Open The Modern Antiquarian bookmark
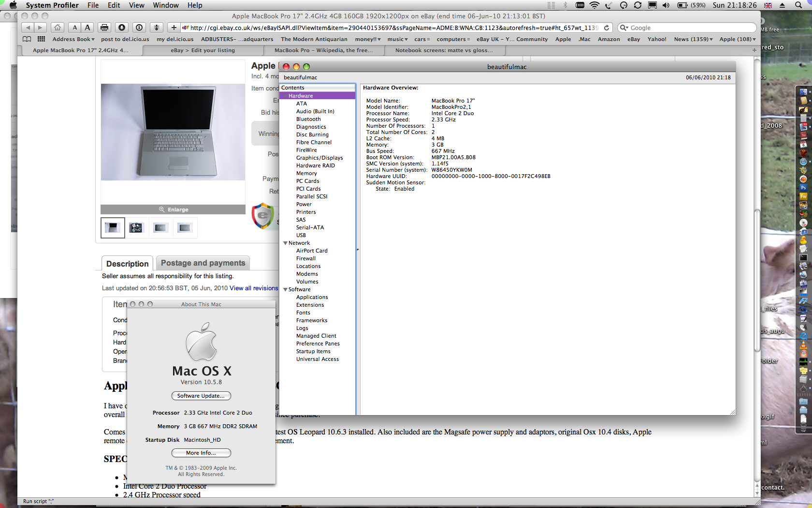The height and width of the screenshot is (508, 812). pos(314,39)
